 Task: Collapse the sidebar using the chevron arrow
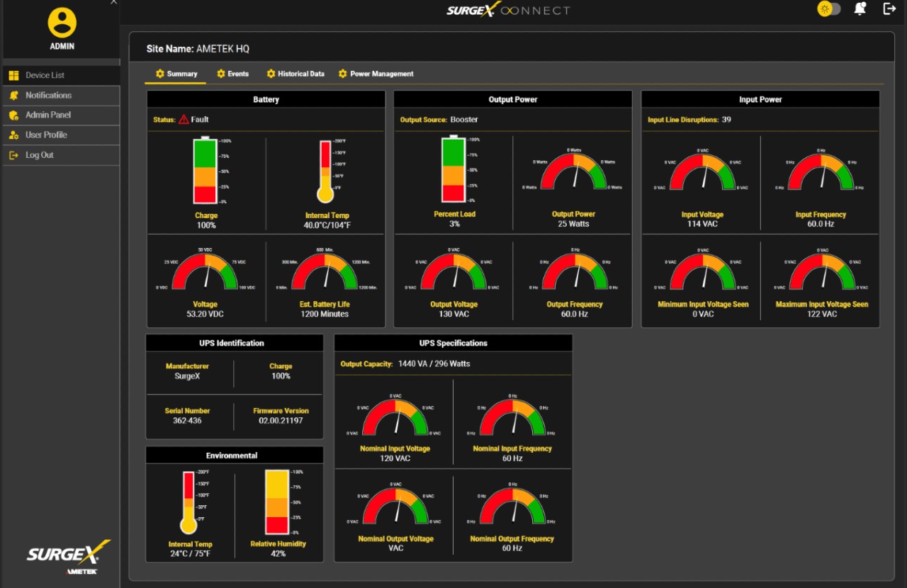(113, 3)
